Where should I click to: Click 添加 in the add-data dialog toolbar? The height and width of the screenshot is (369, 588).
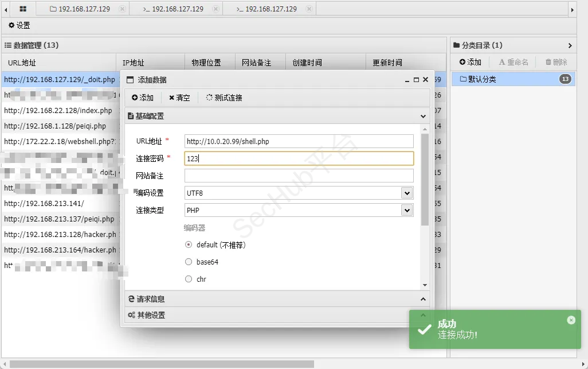point(143,98)
